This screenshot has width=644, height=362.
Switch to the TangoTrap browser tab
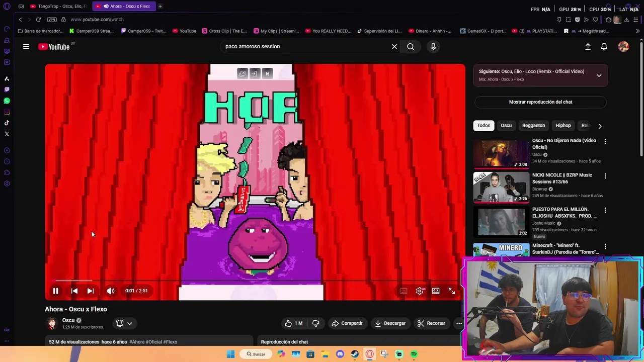click(x=58, y=6)
